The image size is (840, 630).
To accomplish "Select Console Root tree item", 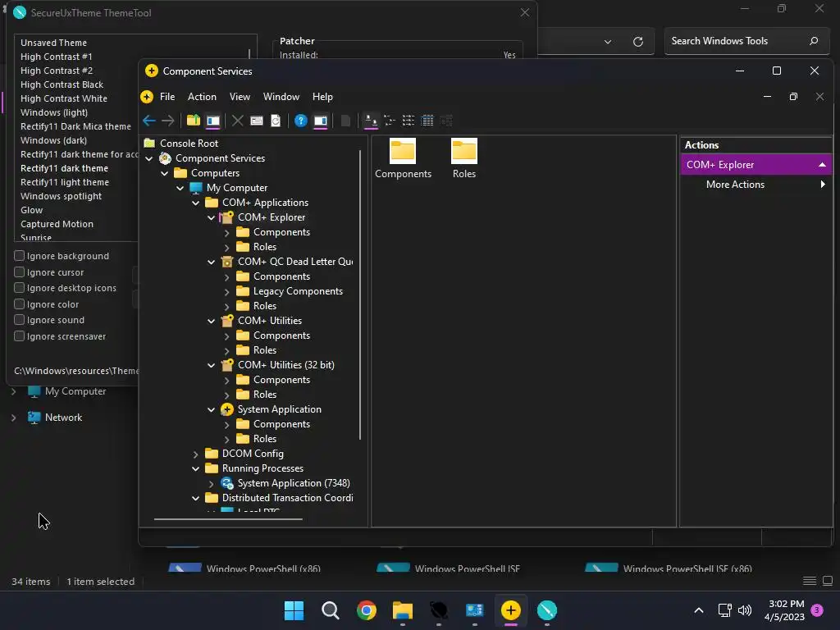I will pyautogui.click(x=189, y=144).
